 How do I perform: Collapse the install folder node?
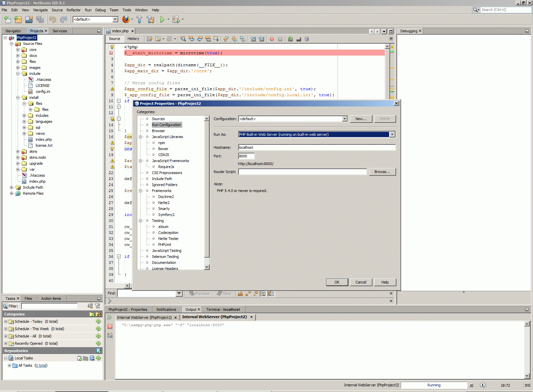[x=18, y=98]
